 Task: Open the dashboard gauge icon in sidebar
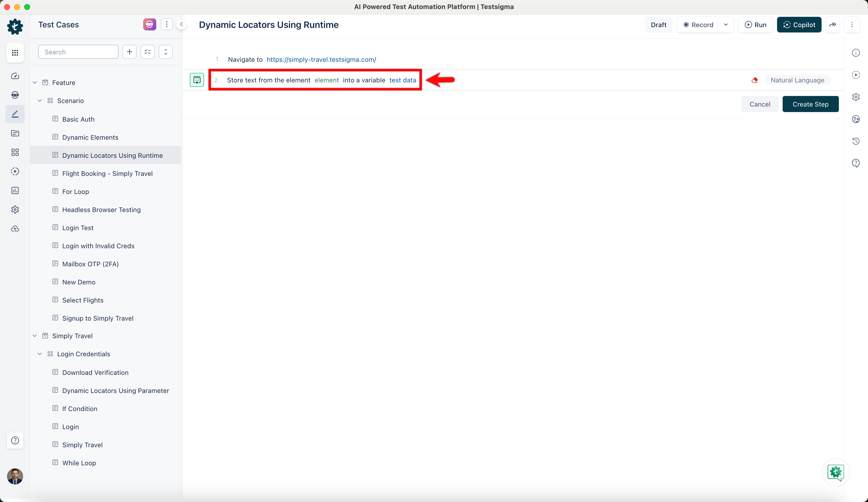point(15,76)
